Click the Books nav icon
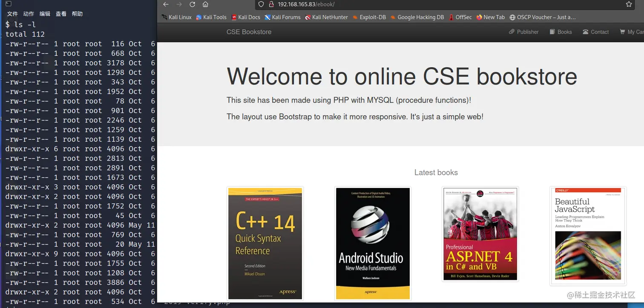644x308 pixels. (x=552, y=32)
